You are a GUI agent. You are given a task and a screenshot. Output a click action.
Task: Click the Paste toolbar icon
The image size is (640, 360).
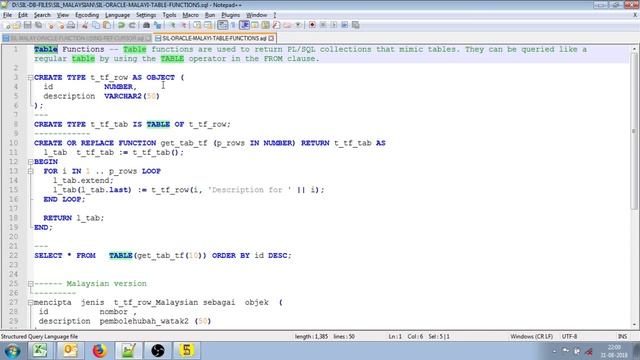(x=107, y=25)
